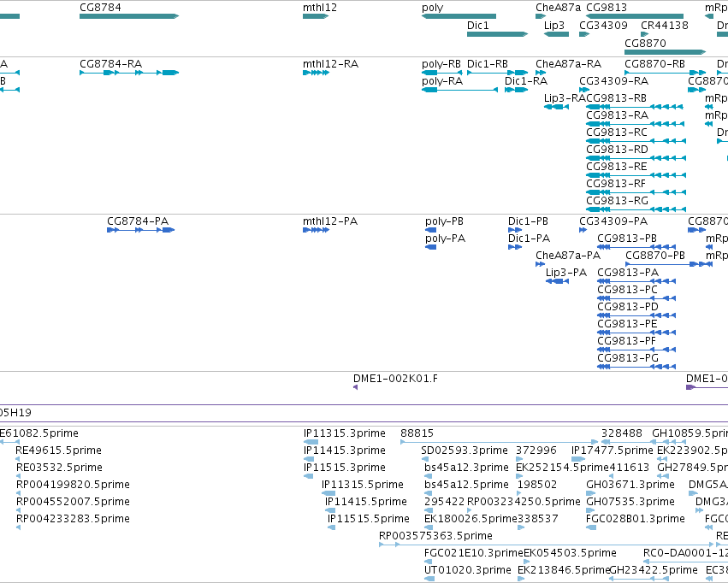Viewport: 728px width, 583px height.
Task: Click the Lip3-RA transcript label
Action: pos(565,98)
